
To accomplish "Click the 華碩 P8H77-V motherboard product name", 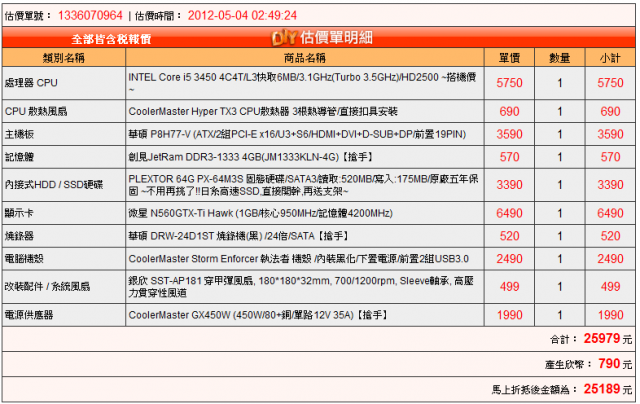I will point(297,134).
